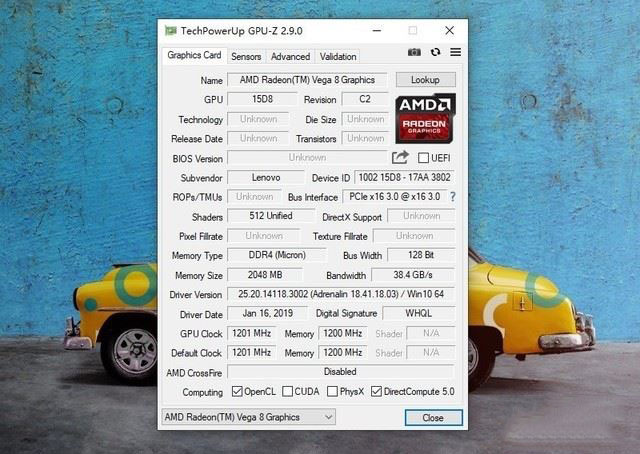The width and height of the screenshot is (640, 454).
Task: Click the Close button at bottom
Action: [x=433, y=418]
